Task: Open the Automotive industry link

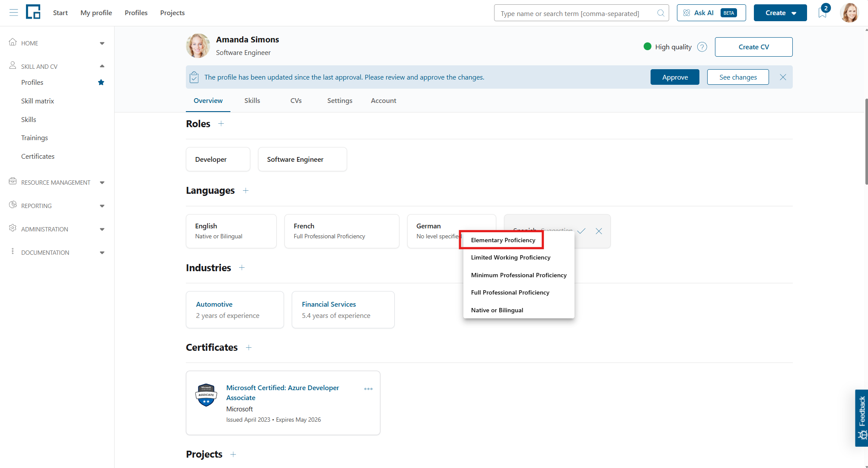Action: coord(214,304)
